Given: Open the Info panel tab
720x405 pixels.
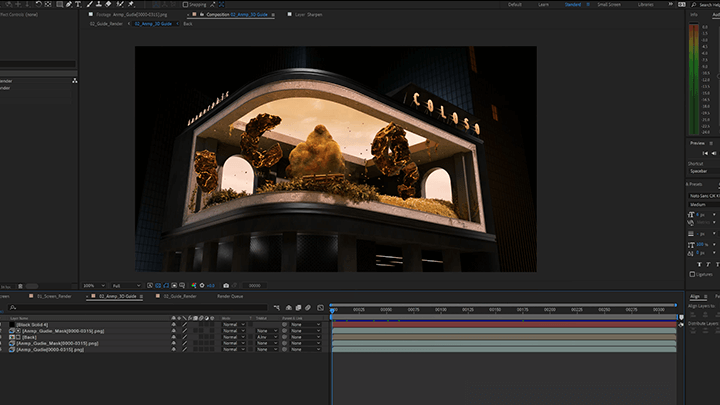Looking at the screenshot, I should (x=694, y=15).
